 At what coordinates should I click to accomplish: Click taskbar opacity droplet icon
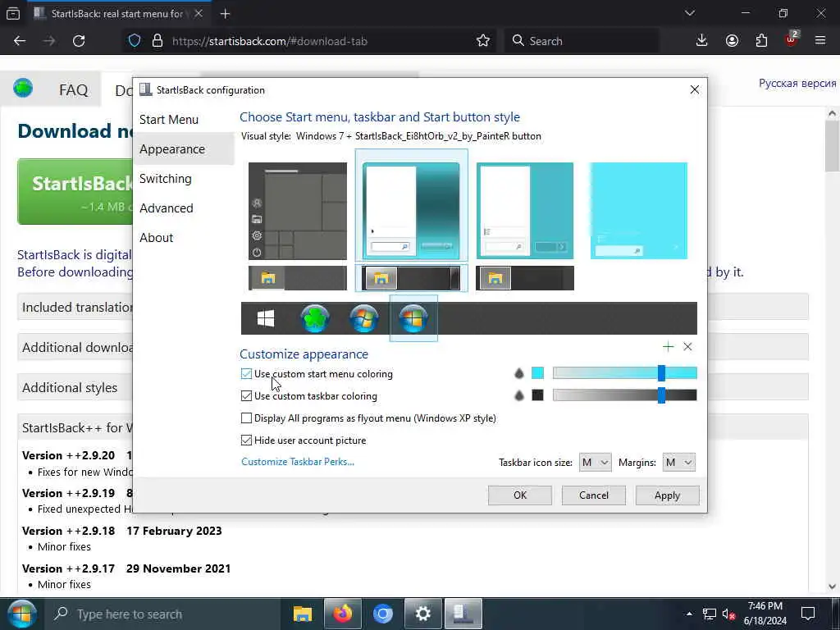click(518, 395)
